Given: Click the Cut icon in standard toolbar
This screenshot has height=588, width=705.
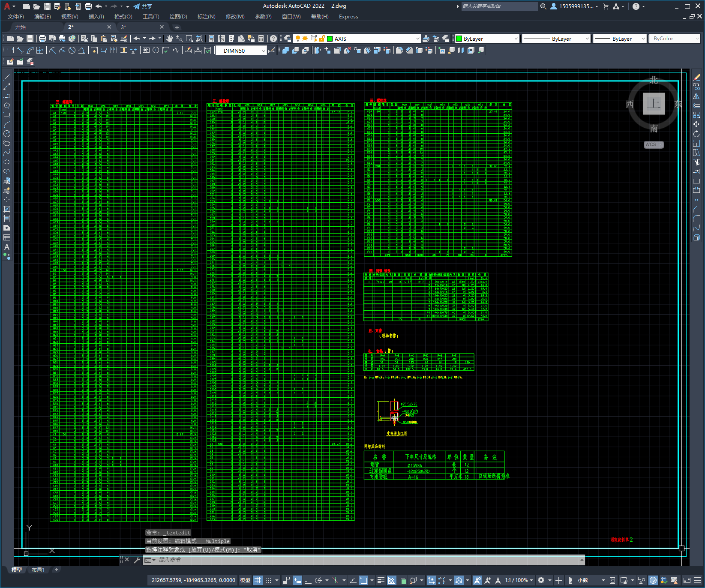Looking at the screenshot, I should (84, 39).
